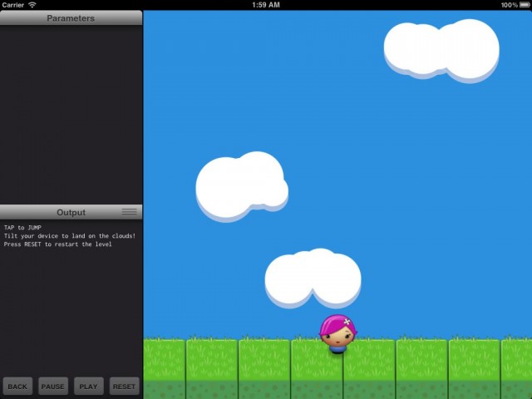
Task: Select the "Tilt your device" output line
Action: click(x=69, y=236)
